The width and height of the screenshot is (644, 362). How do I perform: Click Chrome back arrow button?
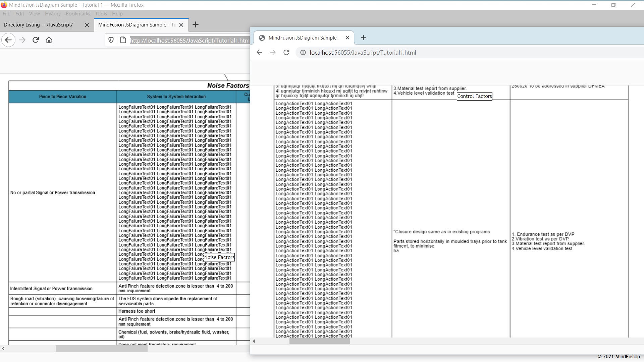259,53
